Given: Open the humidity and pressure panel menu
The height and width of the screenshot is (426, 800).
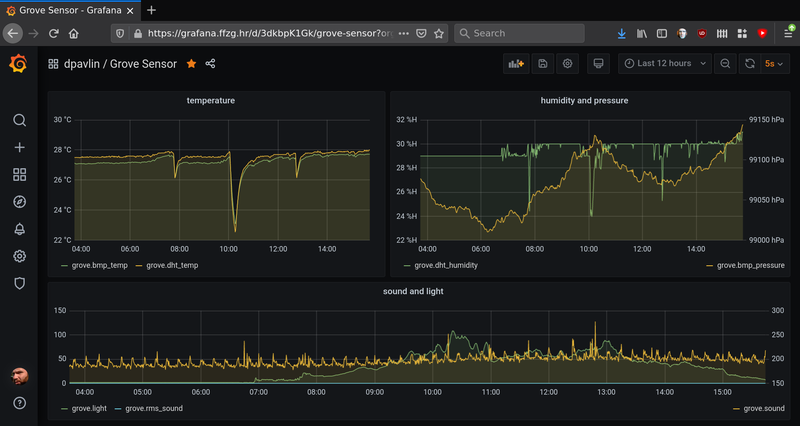Looking at the screenshot, I should (584, 101).
